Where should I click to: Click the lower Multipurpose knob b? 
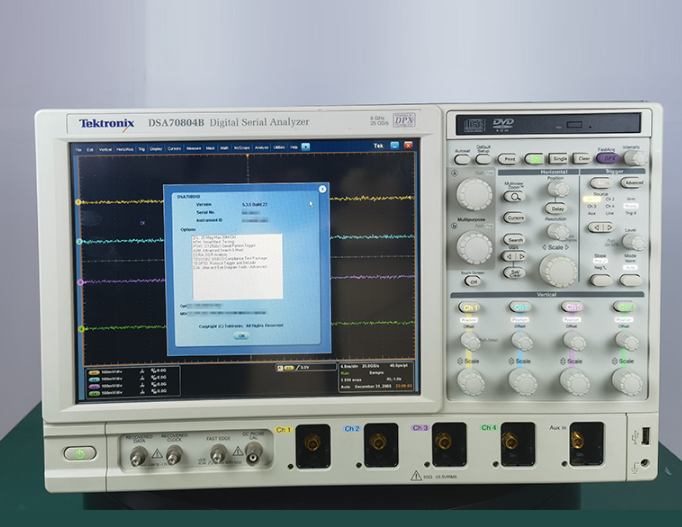click(475, 247)
